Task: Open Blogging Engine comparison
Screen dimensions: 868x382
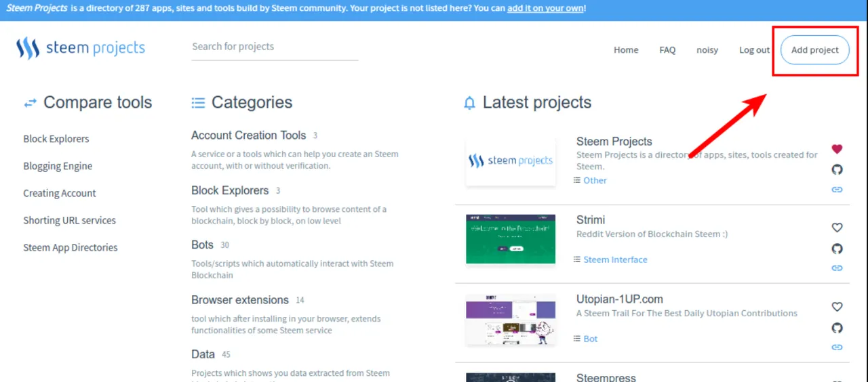Action: pyautogui.click(x=58, y=166)
